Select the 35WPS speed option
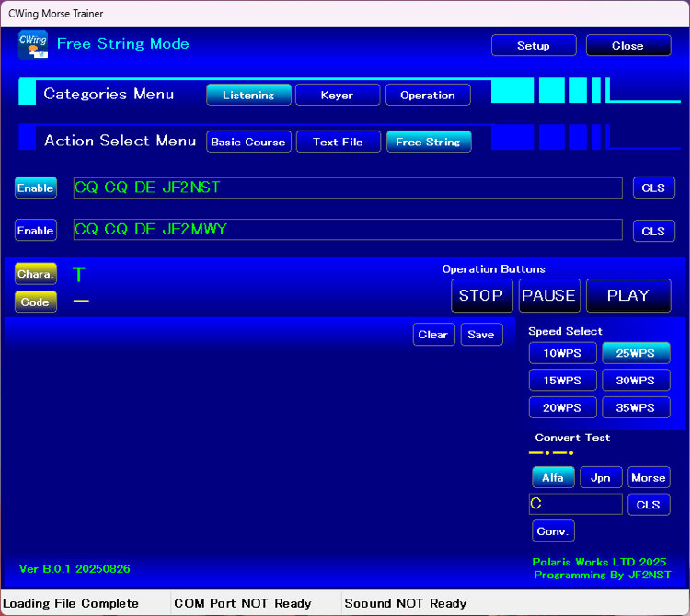Viewport: 690px width, 616px height. click(636, 407)
